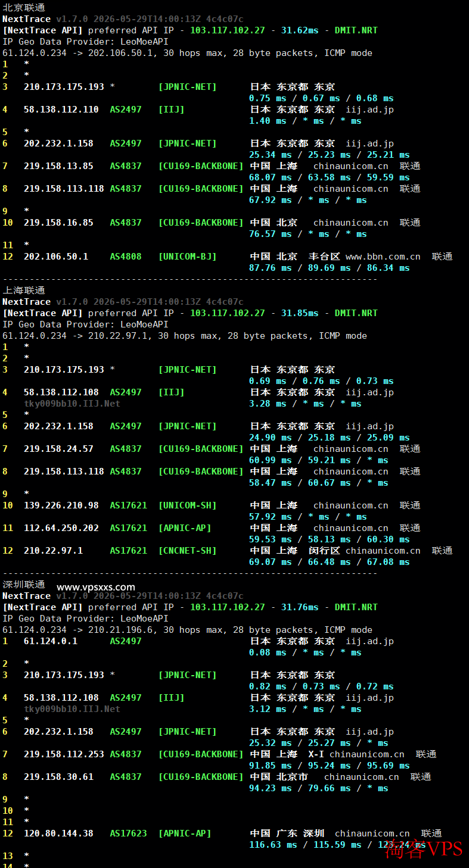Select the 闵行区 district text
469x868 pixels.
[x=324, y=551]
